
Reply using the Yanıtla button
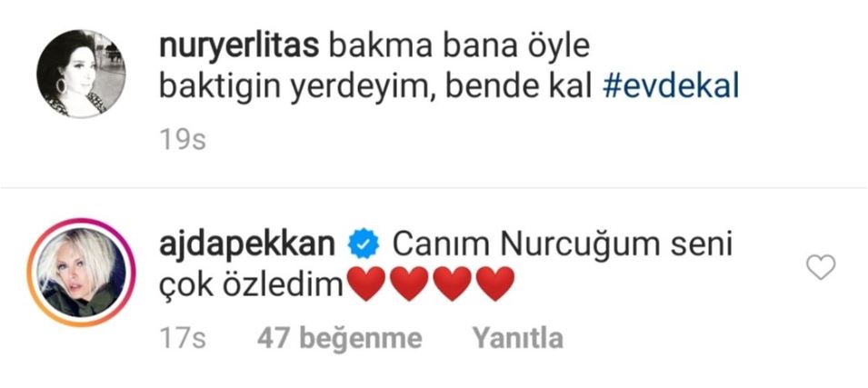[517, 338]
